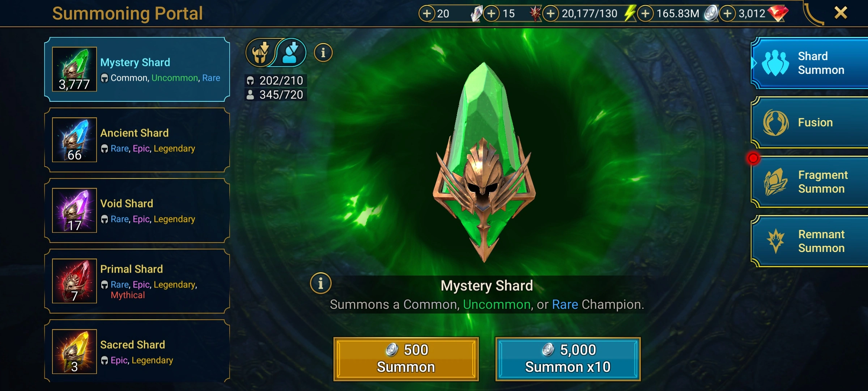Add more Ancient shards with the plus beside 20
Image resolution: width=868 pixels, height=391 pixels.
pos(427,14)
